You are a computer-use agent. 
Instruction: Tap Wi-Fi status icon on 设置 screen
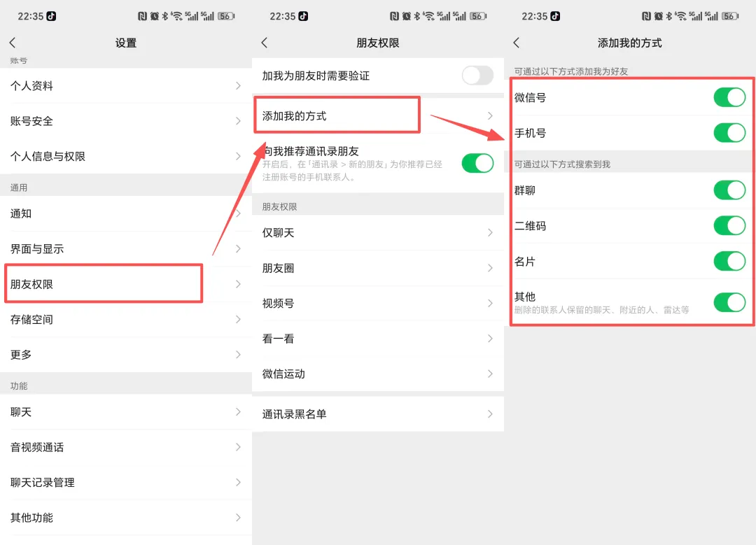177,16
